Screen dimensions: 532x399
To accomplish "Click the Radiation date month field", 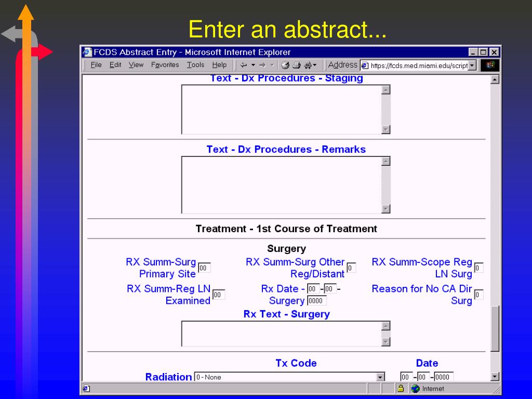I will (x=406, y=377).
